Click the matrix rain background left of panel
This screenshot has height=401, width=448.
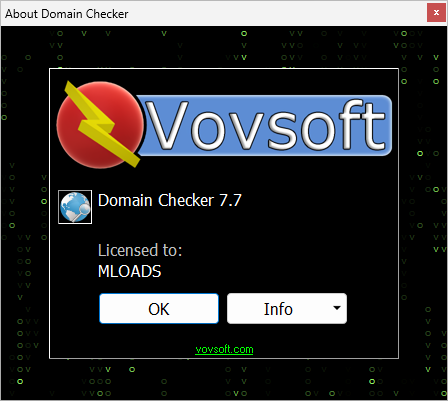[25, 213]
